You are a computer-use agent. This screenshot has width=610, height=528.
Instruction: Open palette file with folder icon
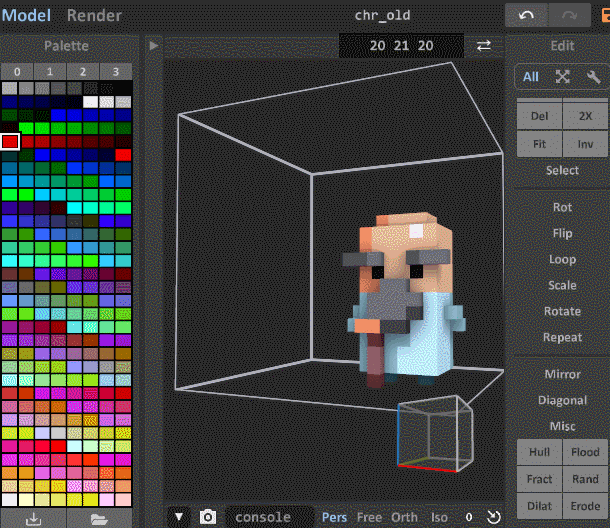click(99, 519)
